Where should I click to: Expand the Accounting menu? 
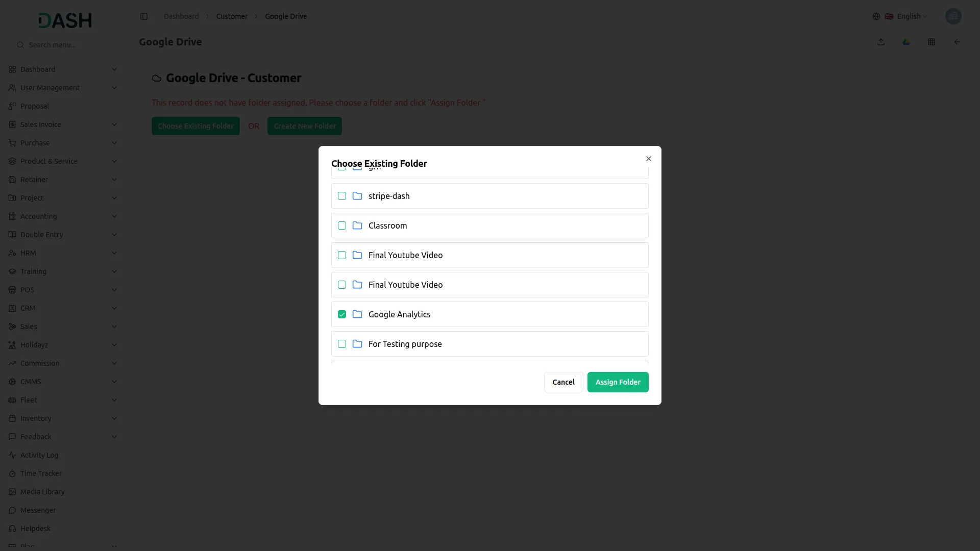38,216
